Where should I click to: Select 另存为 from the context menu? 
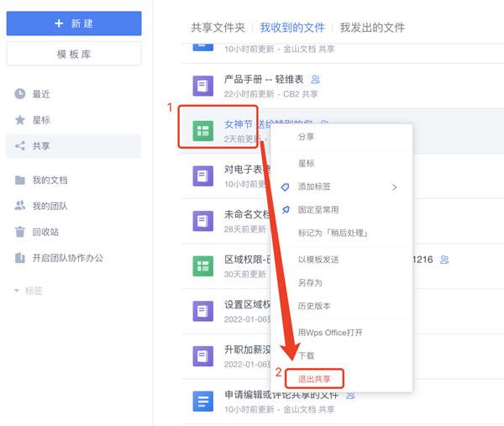tap(310, 283)
